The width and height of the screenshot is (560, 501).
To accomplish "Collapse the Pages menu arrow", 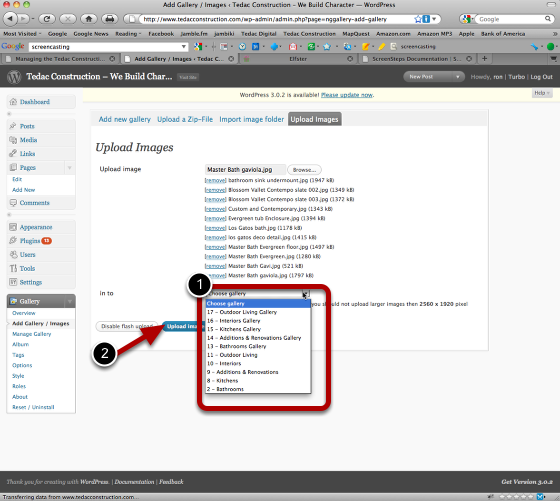I will pos(70,167).
